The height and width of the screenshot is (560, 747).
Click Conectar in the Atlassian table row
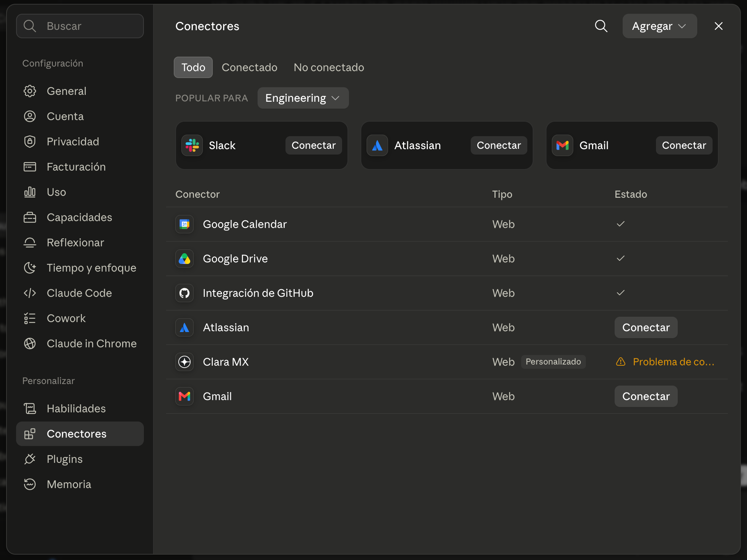click(646, 327)
